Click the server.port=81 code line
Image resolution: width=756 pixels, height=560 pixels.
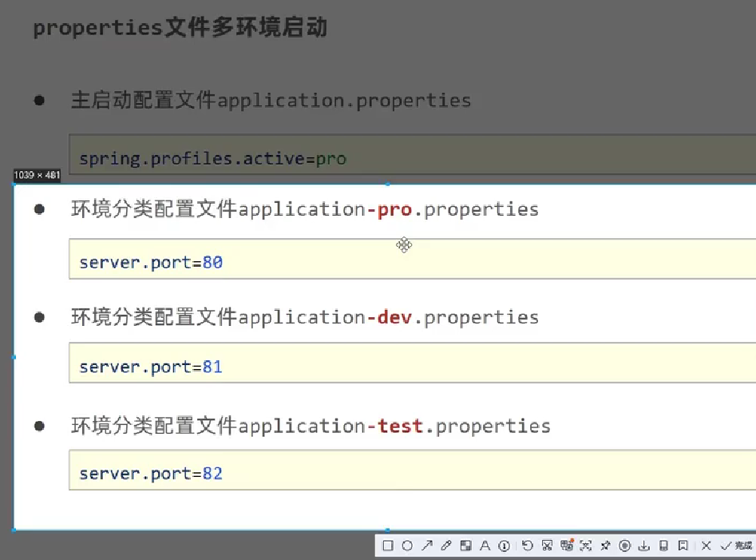(151, 367)
